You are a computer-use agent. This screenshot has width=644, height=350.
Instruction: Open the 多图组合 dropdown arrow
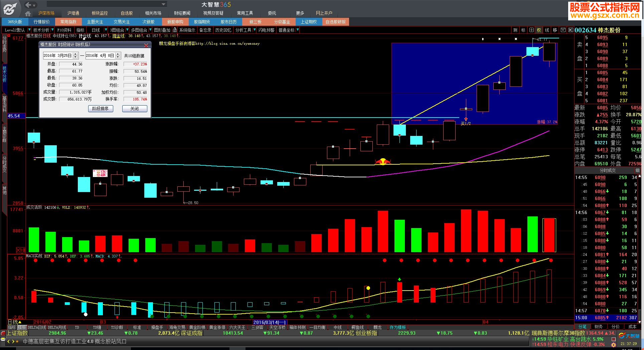tap(150, 30)
